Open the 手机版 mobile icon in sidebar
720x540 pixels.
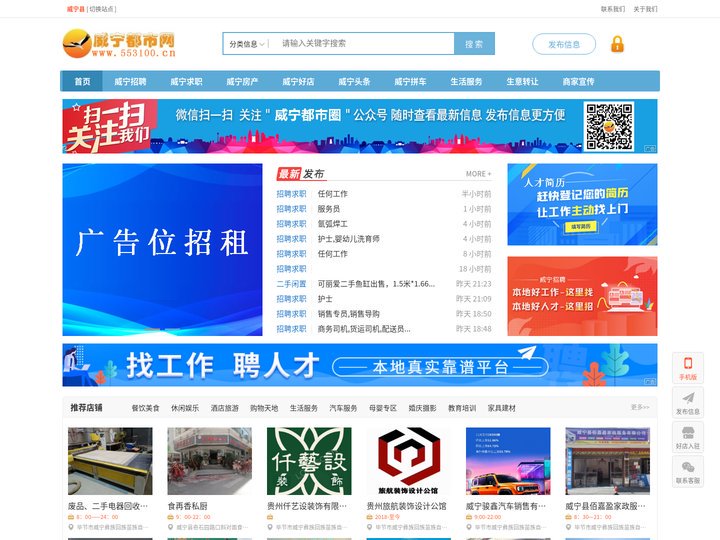pos(688,369)
